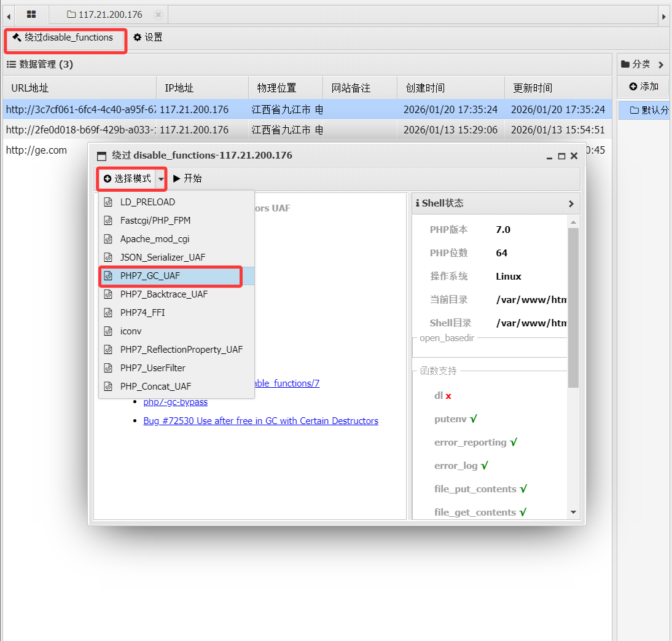Open the 设置 gear settings
Image resolution: width=672 pixels, height=641 pixels.
tap(138, 37)
